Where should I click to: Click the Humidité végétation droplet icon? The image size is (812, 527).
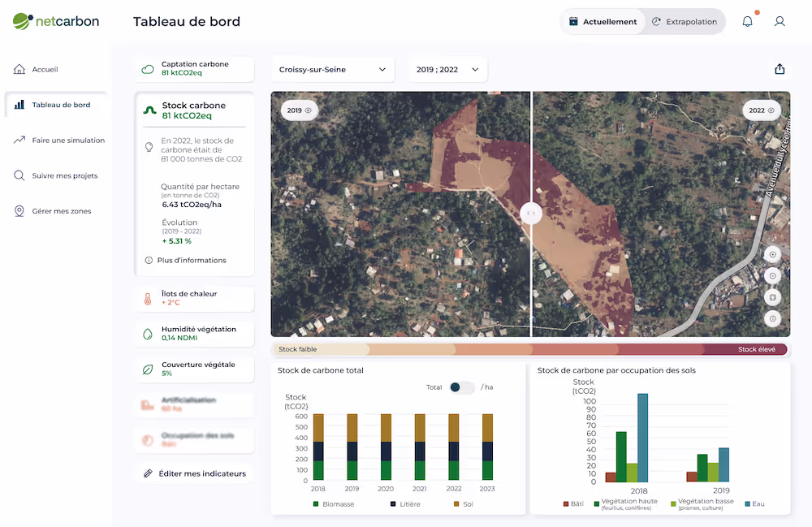click(x=148, y=334)
